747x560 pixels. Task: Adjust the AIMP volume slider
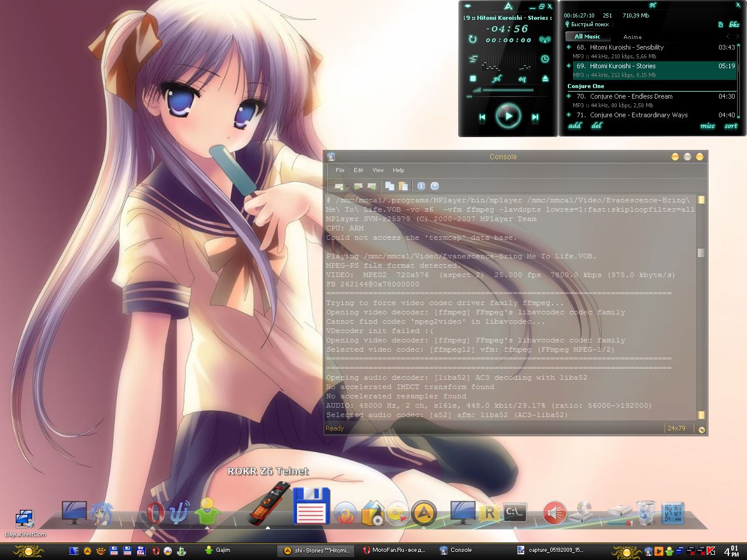click(x=508, y=90)
